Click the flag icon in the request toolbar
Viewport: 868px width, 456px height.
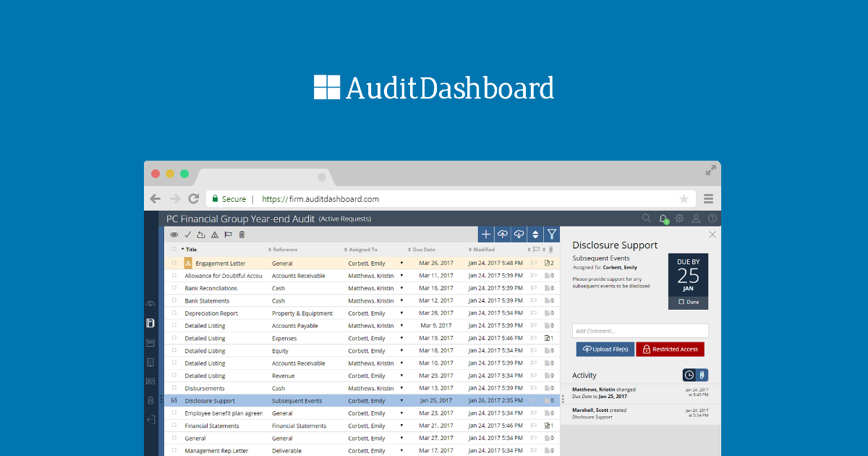coord(228,235)
